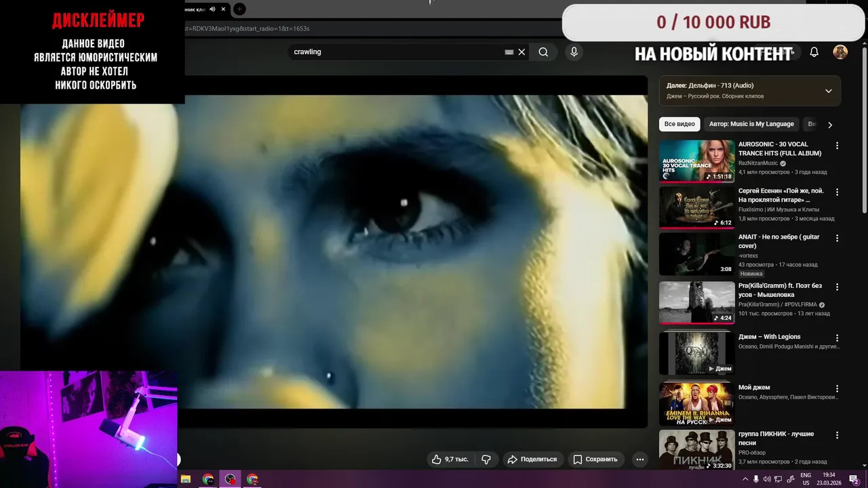Screen dimensions: 868x488
Task: Open title Джем – With Legions
Action: pyautogui.click(x=770, y=337)
